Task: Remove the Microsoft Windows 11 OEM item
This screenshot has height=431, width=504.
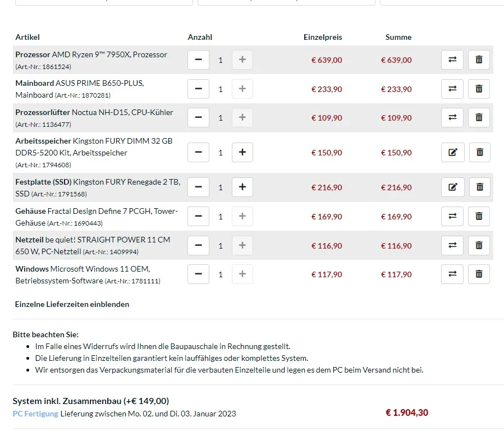Action: pyautogui.click(x=479, y=274)
